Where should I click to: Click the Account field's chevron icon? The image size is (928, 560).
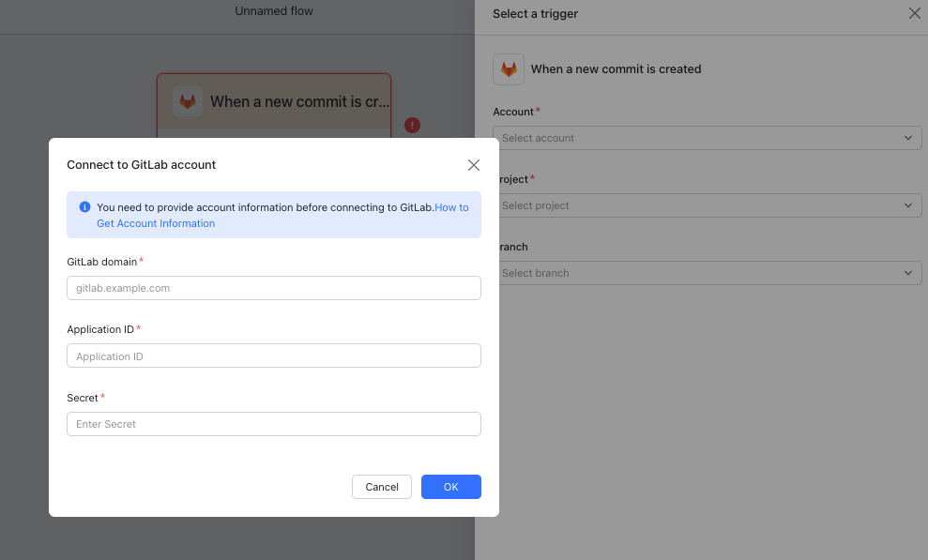point(907,137)
